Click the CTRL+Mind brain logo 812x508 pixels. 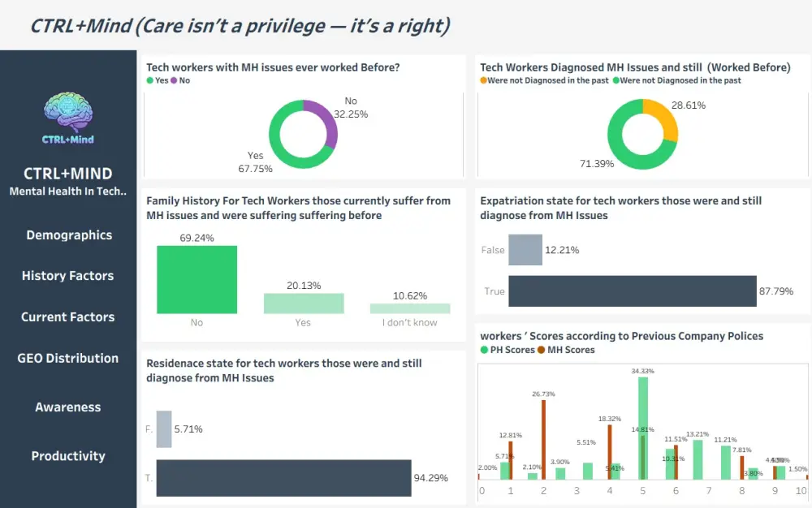68,118
